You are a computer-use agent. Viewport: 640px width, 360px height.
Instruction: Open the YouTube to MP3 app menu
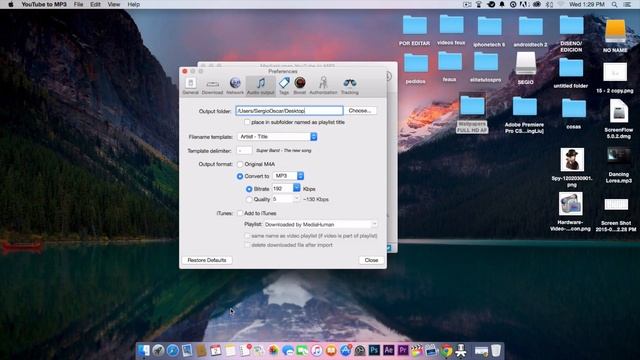click(44, 4)
